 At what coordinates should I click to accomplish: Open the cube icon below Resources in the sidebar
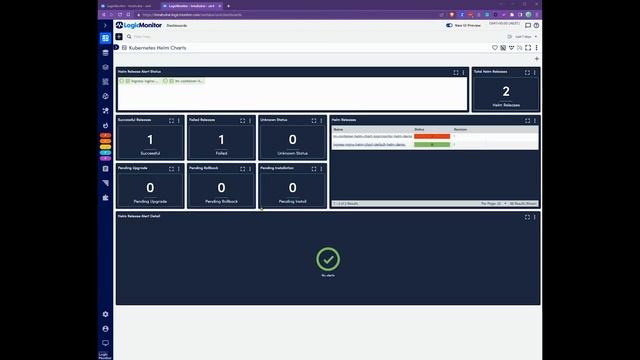coord(105,67)
